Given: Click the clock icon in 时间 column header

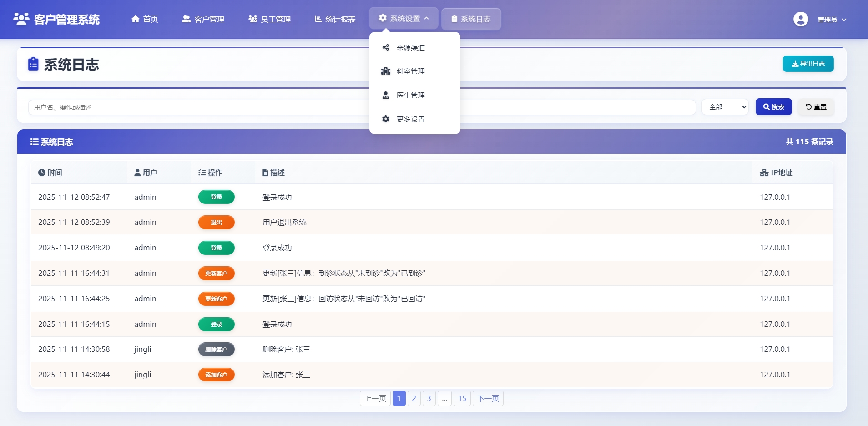Looking at the screenshot, I should point(42,172).
